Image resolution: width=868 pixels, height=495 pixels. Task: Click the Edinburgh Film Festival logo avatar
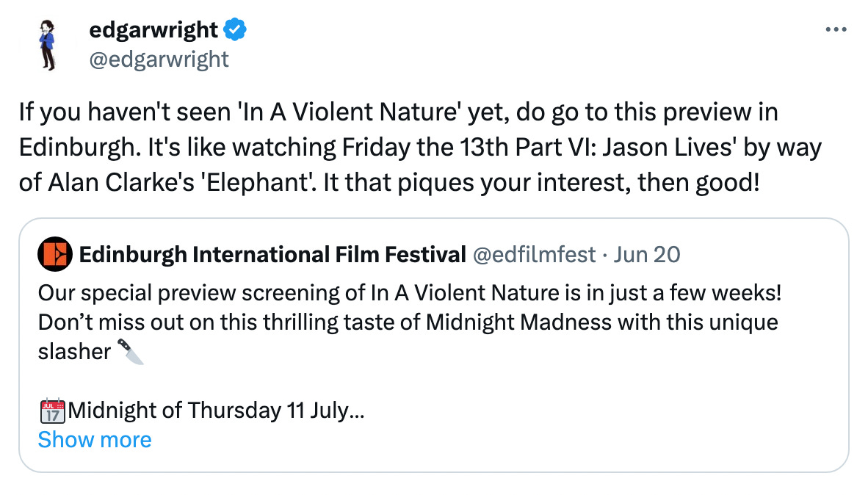tap(55, 254)
